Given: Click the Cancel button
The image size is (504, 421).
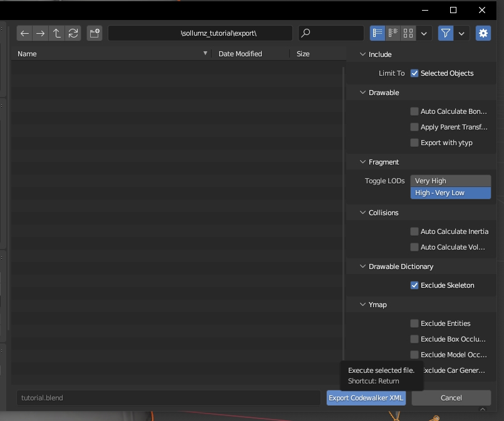Looking at the screenshot, I should [451, 398].
